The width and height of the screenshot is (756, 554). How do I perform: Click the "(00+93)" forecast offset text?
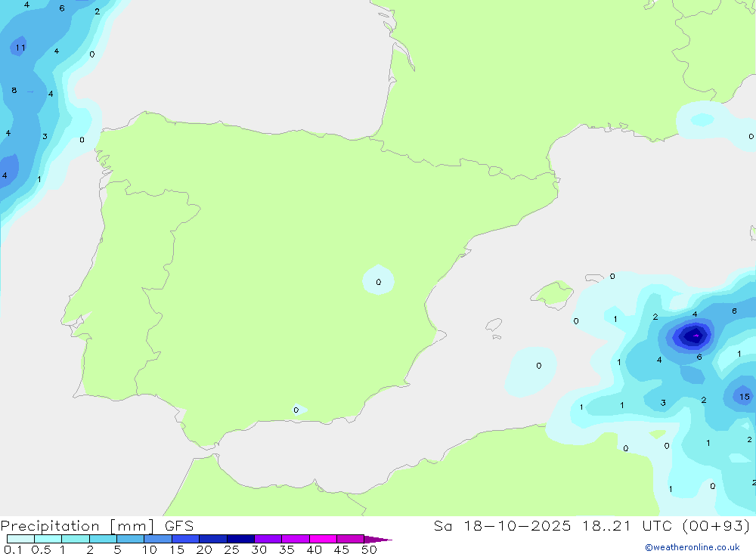(x=717, y=526)
